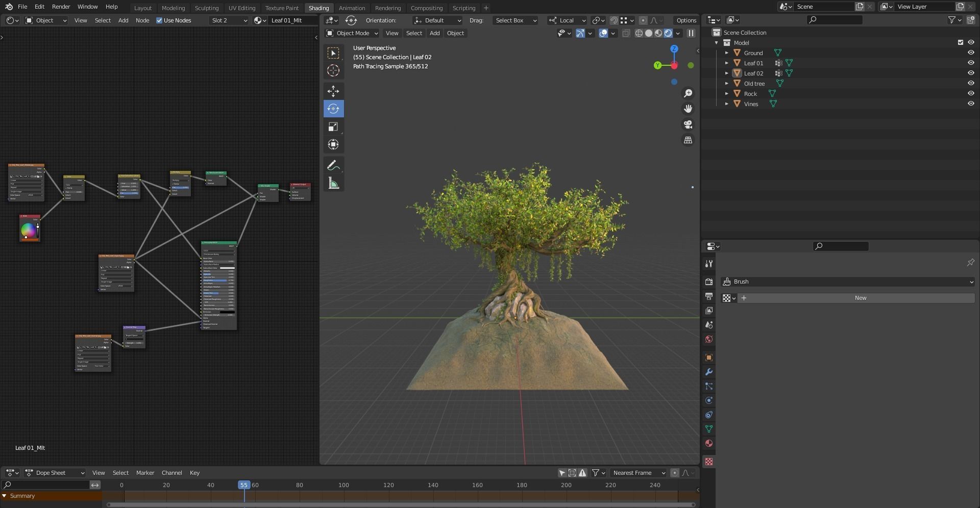Viewport: 980px width, 508px height.
Task: Hide the Vines object
Action: 970,104
